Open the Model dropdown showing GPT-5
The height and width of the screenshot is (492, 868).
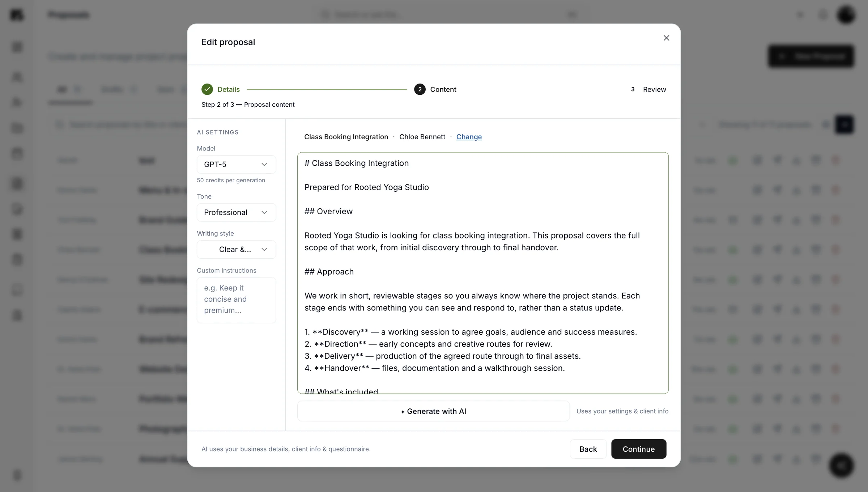(236, 165)
